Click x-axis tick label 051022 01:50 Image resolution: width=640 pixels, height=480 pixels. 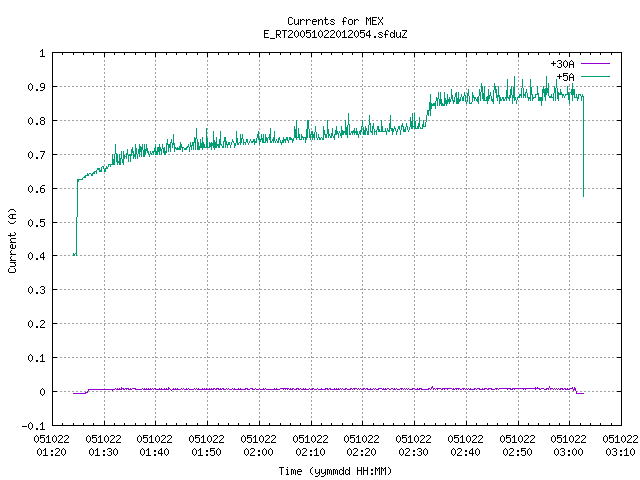click(x=207, y=445)
